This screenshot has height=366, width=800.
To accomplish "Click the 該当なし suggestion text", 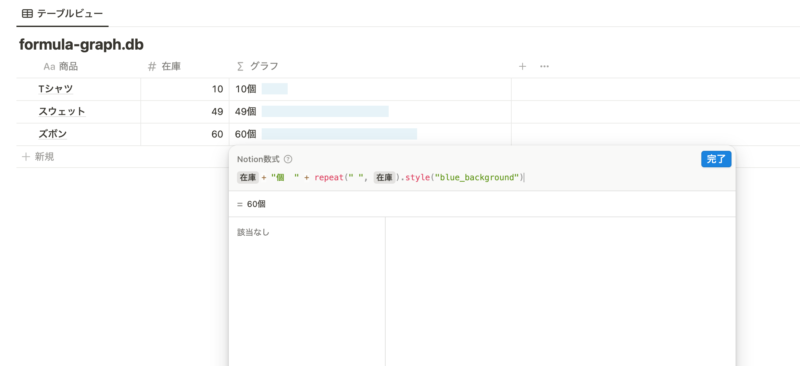I will [x=253, y=233].
